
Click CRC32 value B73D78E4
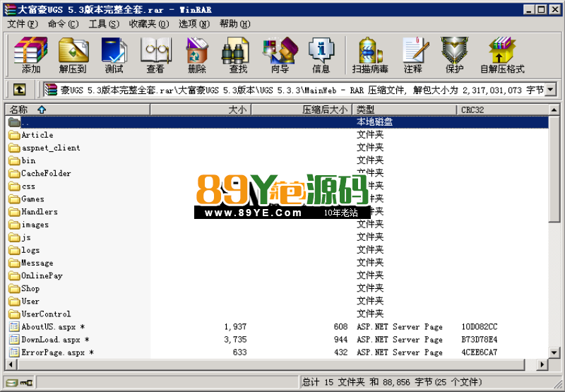click(x=480, y=340)
